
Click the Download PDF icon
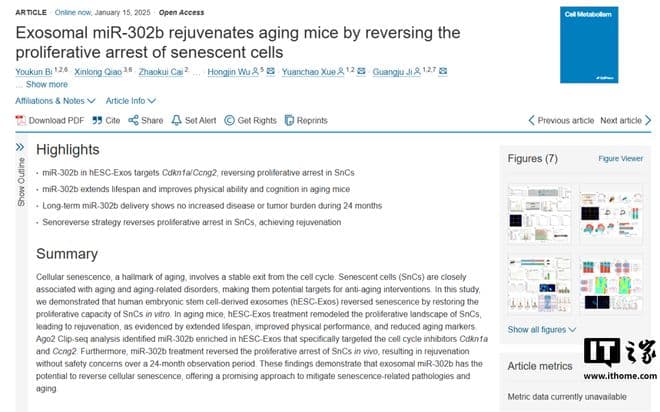point(20,120)
